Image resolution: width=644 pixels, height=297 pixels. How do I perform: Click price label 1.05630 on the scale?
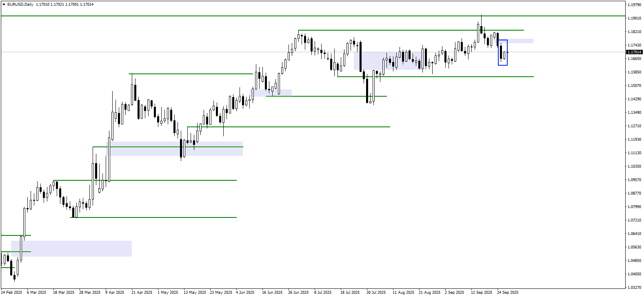click(x=634, y=247)
